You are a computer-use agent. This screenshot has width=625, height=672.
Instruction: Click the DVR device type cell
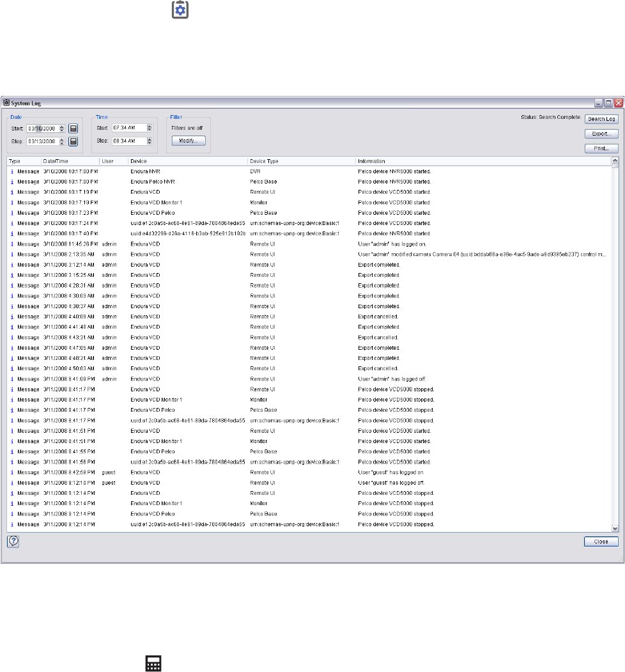coord(256,171)
